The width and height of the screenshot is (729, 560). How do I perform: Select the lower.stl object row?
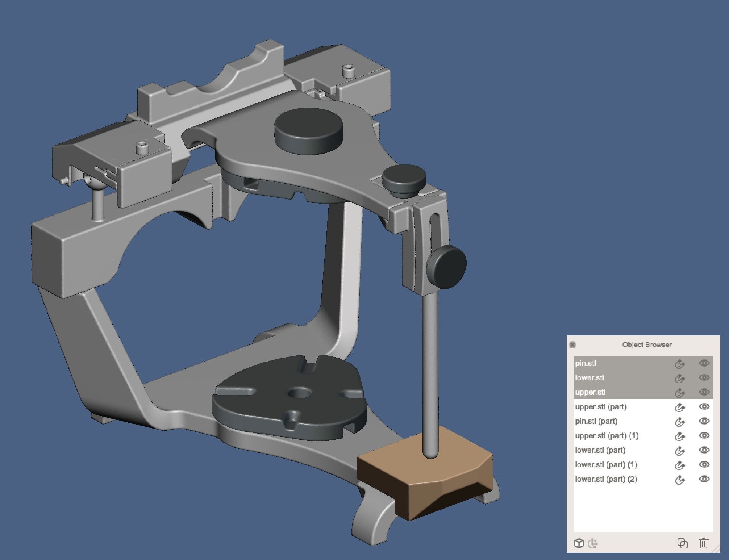(590, 378)
